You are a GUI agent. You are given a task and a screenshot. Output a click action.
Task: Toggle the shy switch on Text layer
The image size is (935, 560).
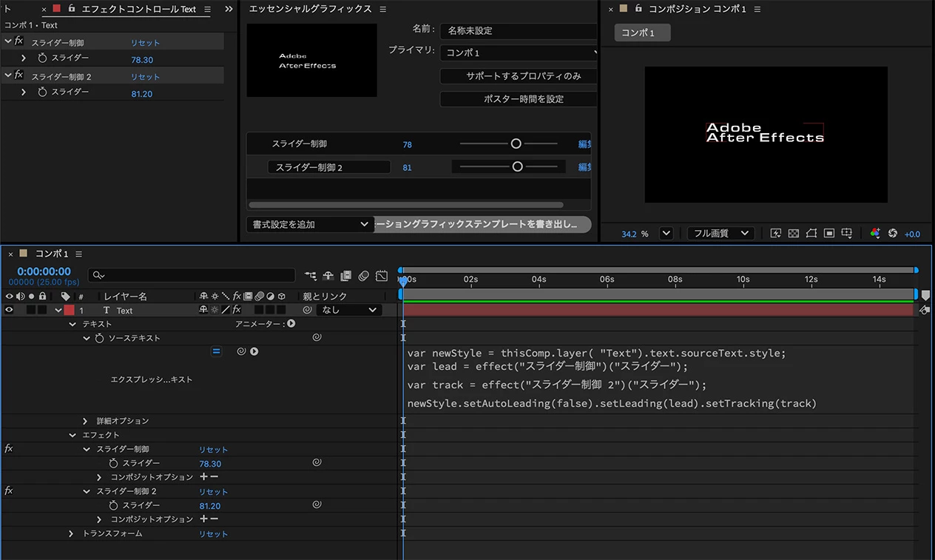click(203, 310)
